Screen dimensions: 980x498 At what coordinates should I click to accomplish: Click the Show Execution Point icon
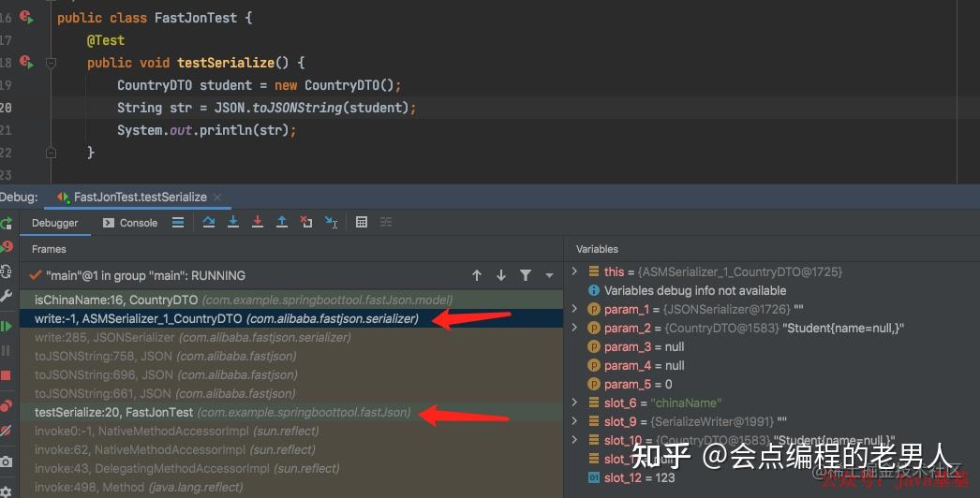(178, 223)
